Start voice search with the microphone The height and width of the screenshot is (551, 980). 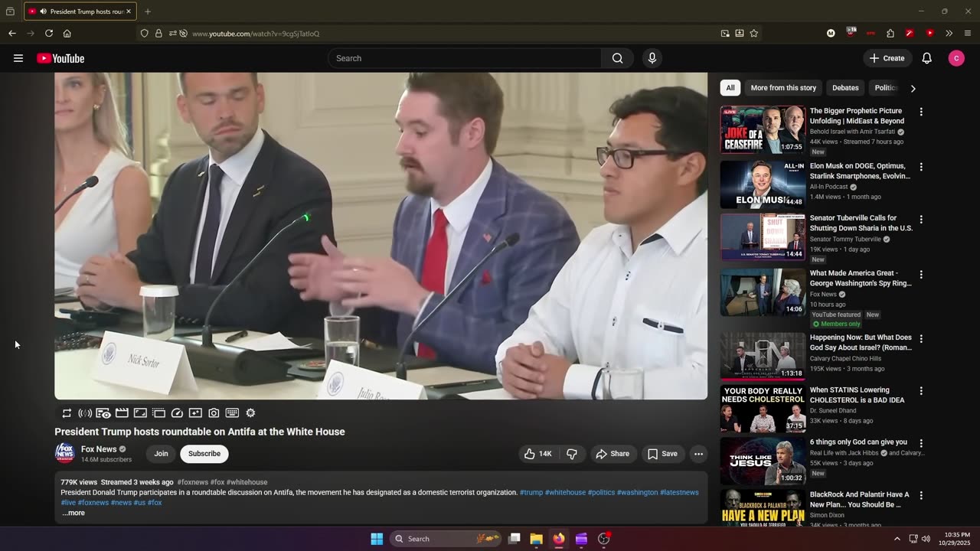click(x=652, y=58)
